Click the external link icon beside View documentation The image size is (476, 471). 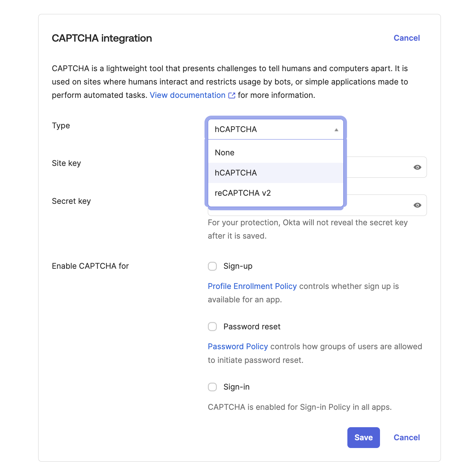coord(231,95)
